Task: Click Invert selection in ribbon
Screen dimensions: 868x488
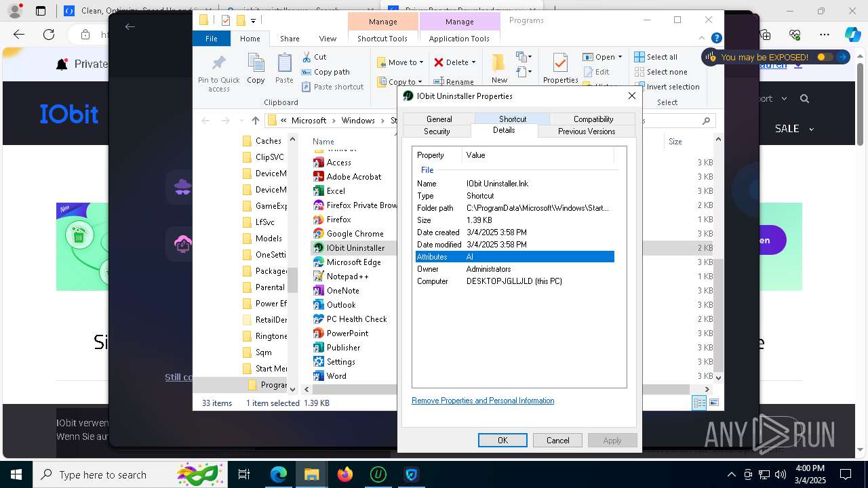Action: (x=667, y=87)
